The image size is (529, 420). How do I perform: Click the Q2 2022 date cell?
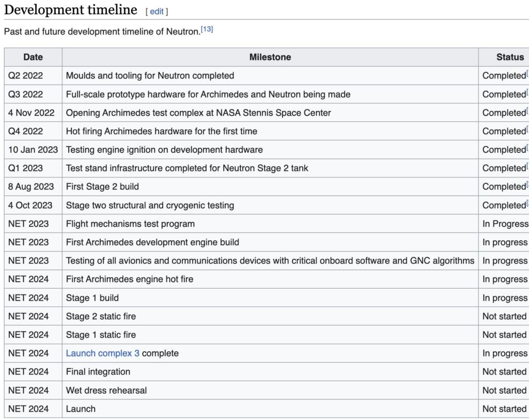[x=26, y=75]
